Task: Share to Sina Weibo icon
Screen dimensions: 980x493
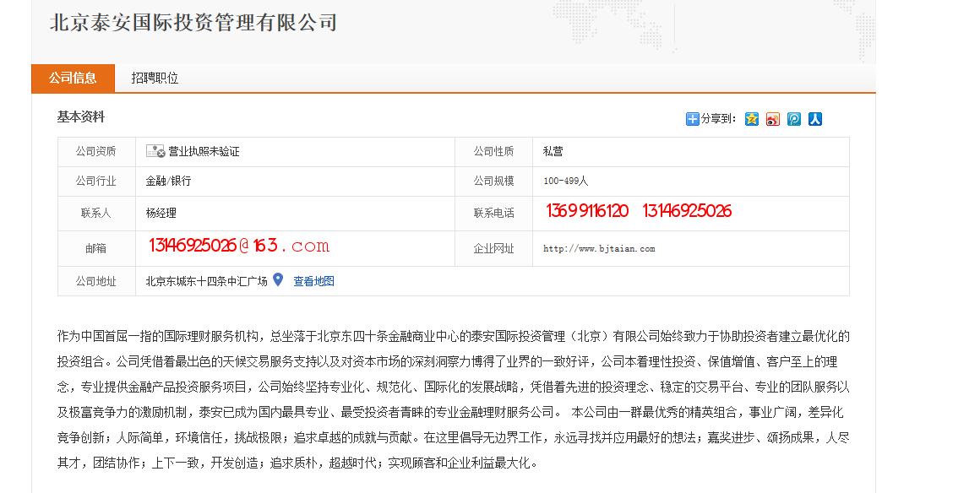Action: [x=773, y=119]
